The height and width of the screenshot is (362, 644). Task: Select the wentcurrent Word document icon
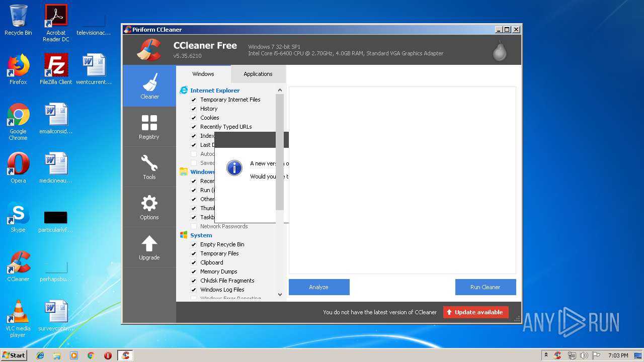tap(94, 69)
